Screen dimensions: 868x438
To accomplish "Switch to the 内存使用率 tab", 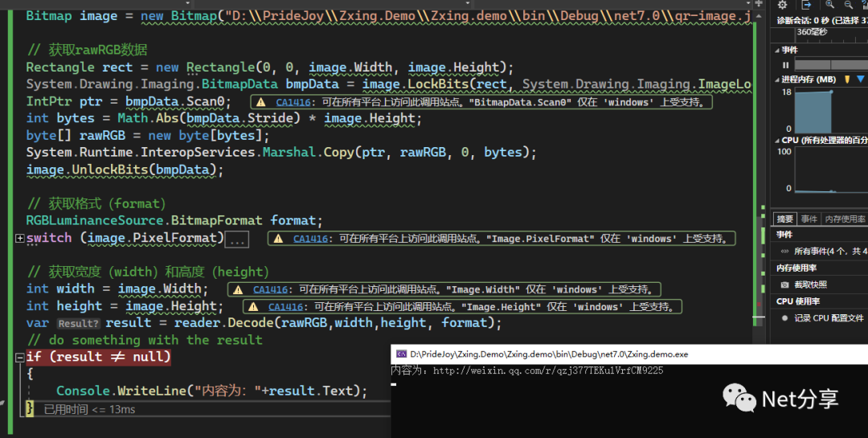I will tap(845, 219).
